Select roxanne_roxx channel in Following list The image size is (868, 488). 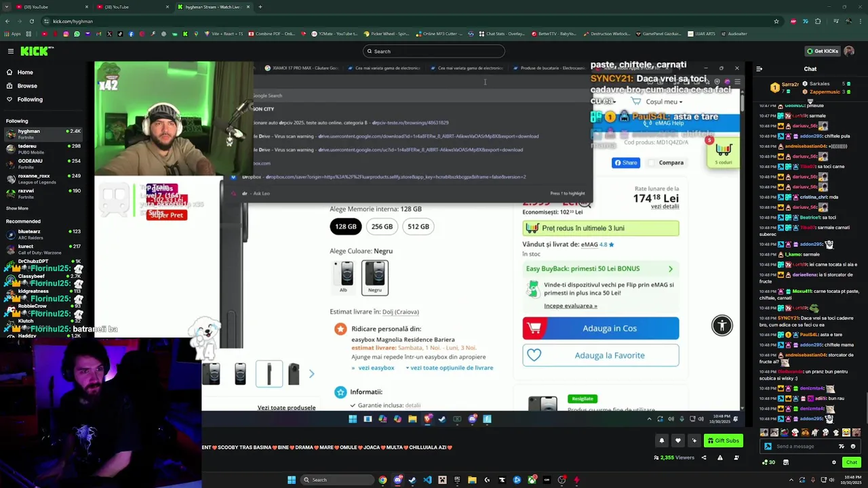pyautogui.click(x=42, y=178)
